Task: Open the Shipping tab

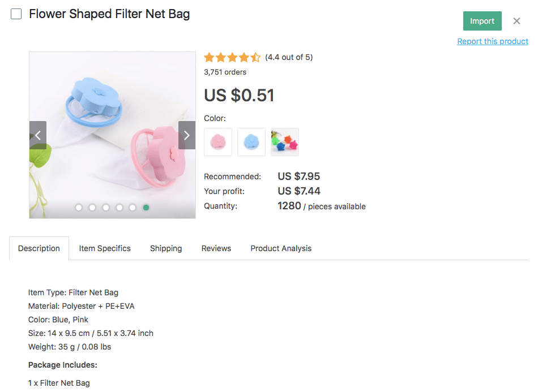Action: [166, 248]
